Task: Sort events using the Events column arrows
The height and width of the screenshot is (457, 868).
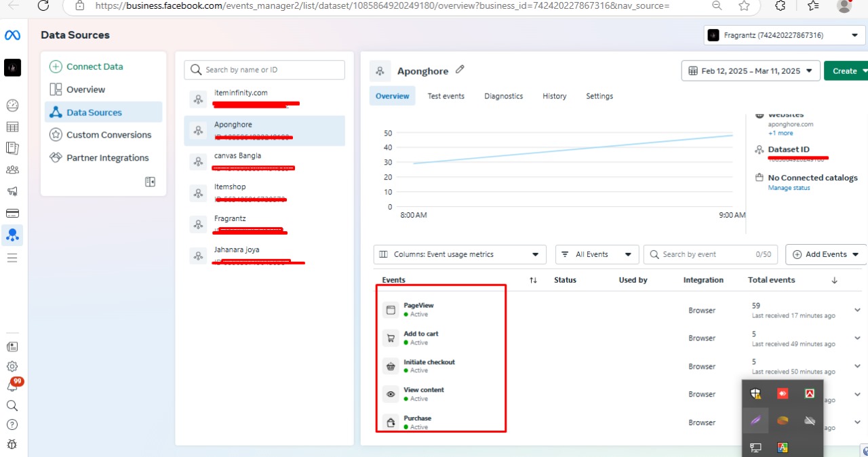Action: coord(533,280)
